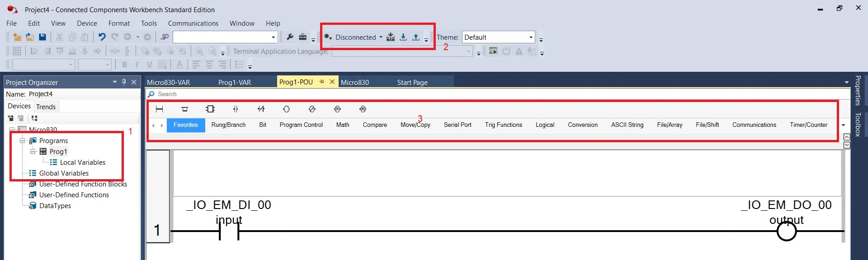Select the Math instruction category
Viewport: 868px width, 260px height.
343,125
